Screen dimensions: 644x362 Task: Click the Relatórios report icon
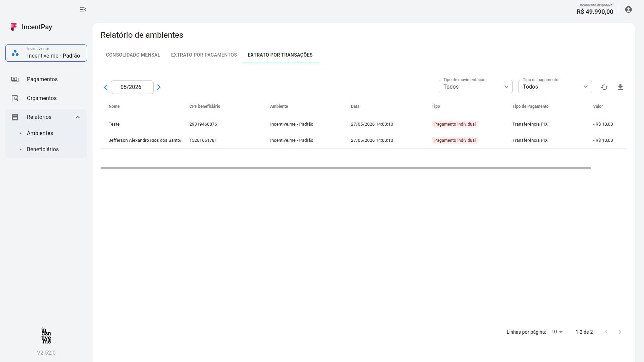(15, 117)
